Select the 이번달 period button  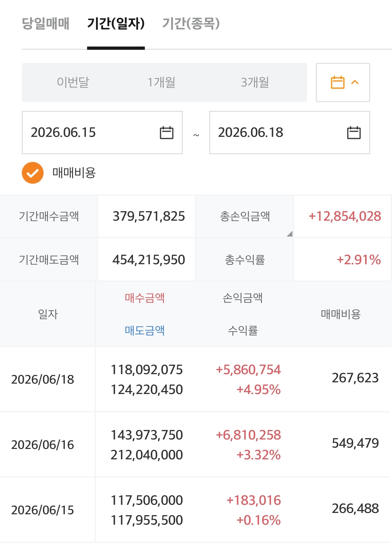point(73,82)
